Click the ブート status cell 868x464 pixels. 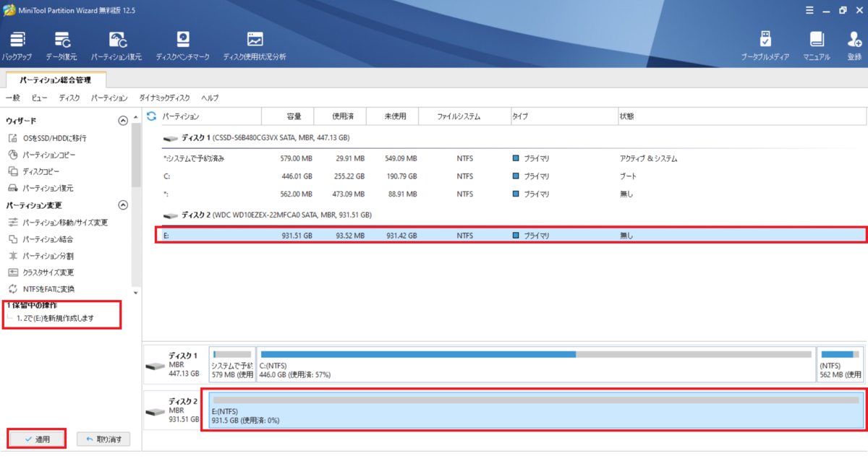[x=628, y=176]
